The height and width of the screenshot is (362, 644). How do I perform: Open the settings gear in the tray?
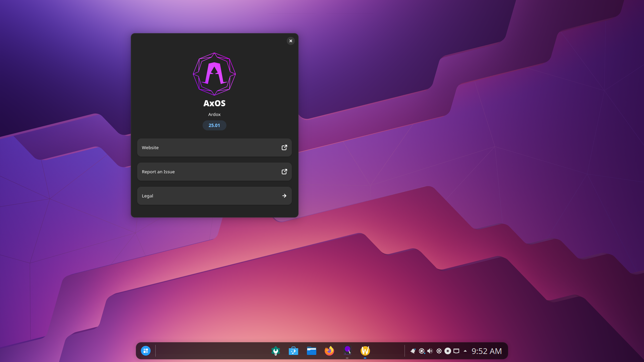(439, 351)
